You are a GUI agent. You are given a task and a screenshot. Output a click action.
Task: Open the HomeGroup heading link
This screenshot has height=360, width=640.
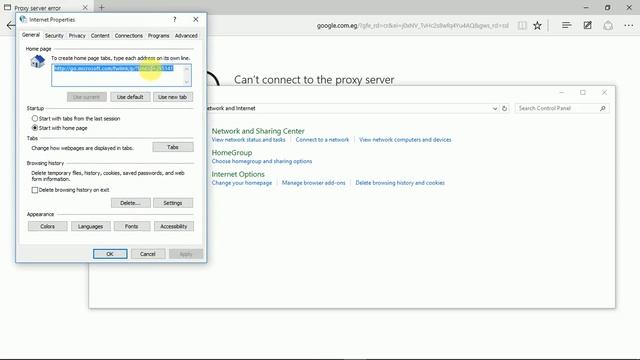pyautogui.click(x=232, y=153)
